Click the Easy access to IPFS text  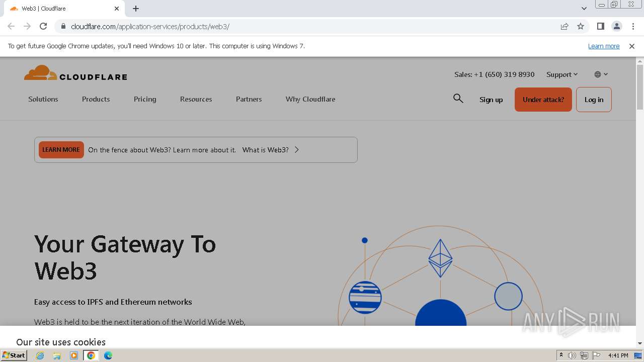coord(113,302)
